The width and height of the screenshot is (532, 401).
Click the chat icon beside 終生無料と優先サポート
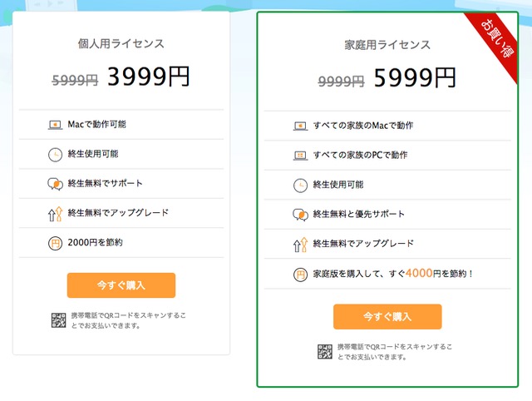(x=301, y=215)
